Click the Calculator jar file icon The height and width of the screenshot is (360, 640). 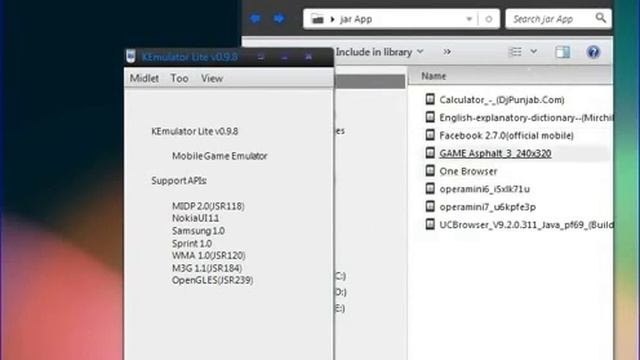[x=430, y=99]
